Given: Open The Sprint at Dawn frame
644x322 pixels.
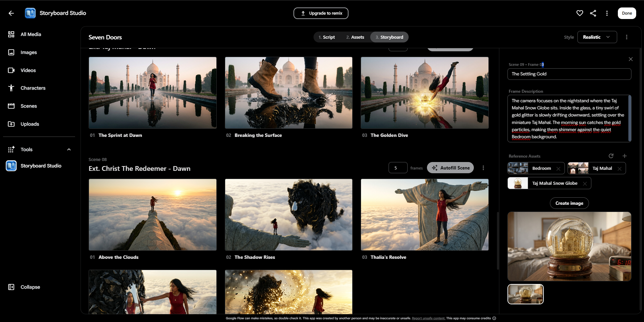Looking at the screenshot, I should pos(153,93).
